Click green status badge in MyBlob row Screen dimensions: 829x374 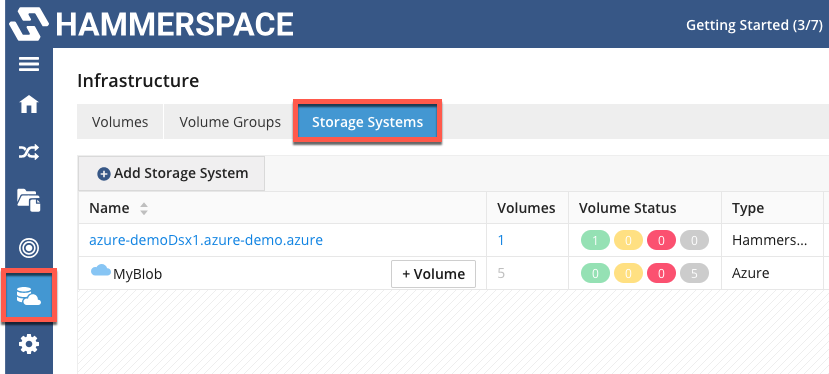595,273
